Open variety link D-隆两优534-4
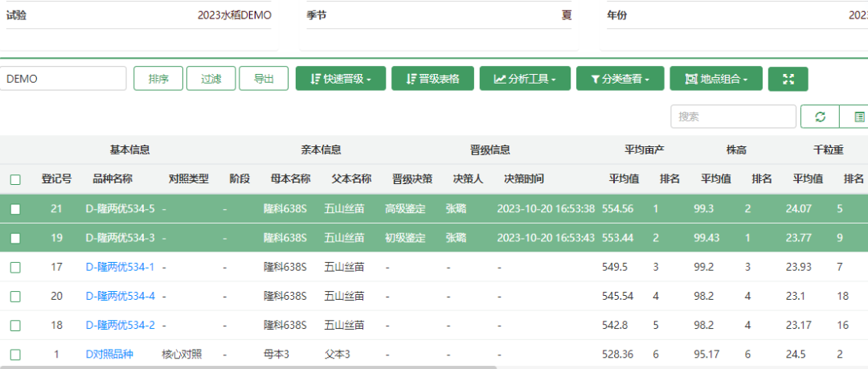 120,297
